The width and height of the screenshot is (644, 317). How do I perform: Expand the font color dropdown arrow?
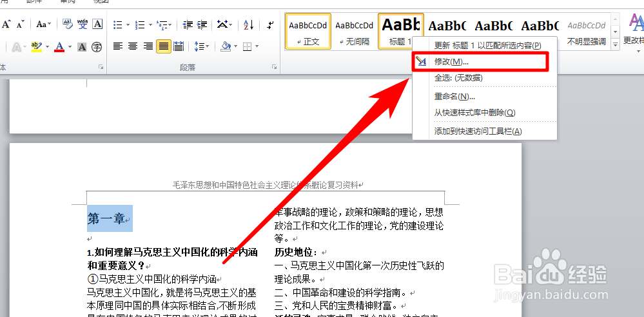(x=70, y=47)
